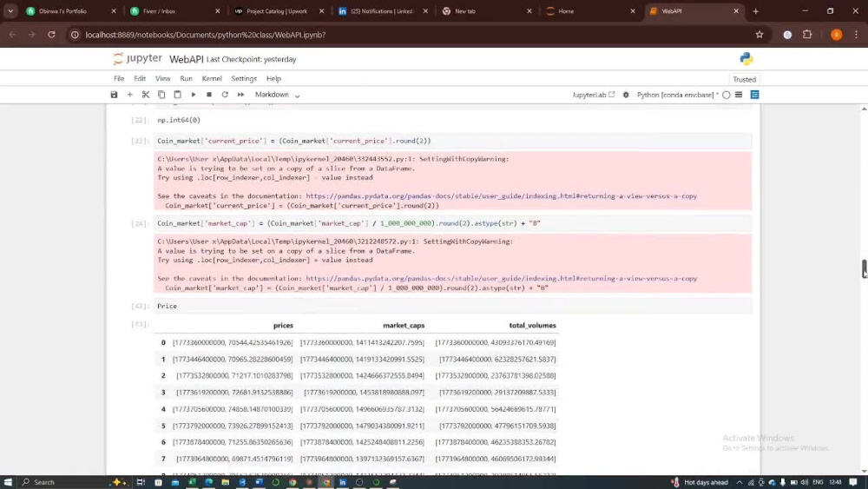
Task: Click the market_caps column header
Action: (x=404, y=326)
